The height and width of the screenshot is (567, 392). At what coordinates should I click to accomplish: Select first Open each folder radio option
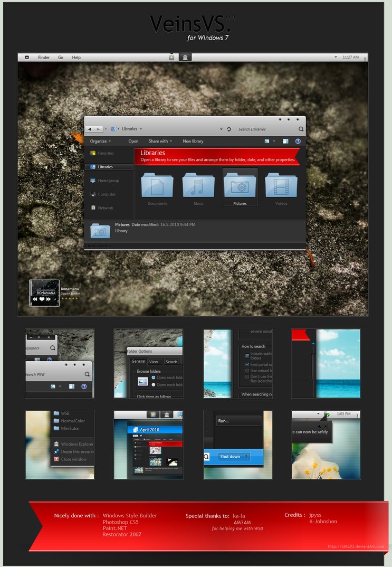coord(154,377)
